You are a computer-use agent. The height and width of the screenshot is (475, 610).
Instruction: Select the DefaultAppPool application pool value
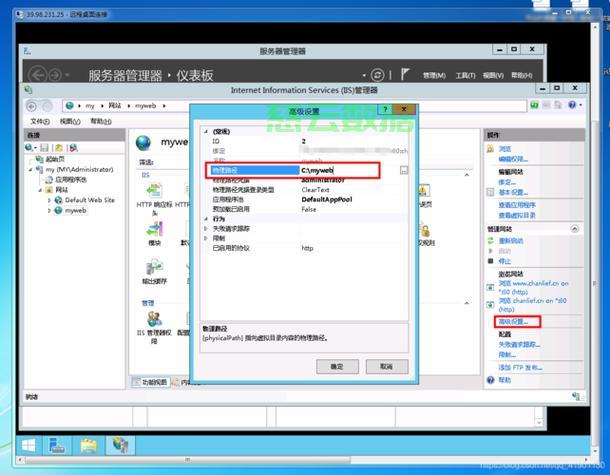(327, 200)
